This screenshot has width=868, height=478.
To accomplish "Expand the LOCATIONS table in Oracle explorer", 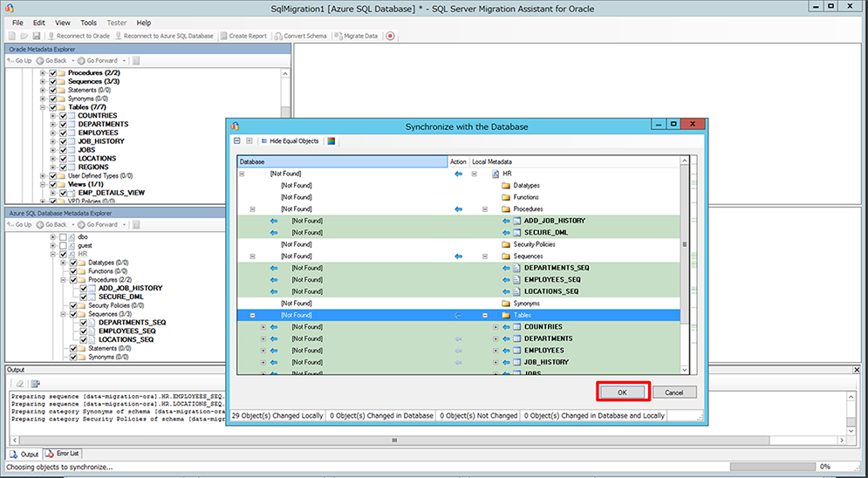I will pos(53,158).
